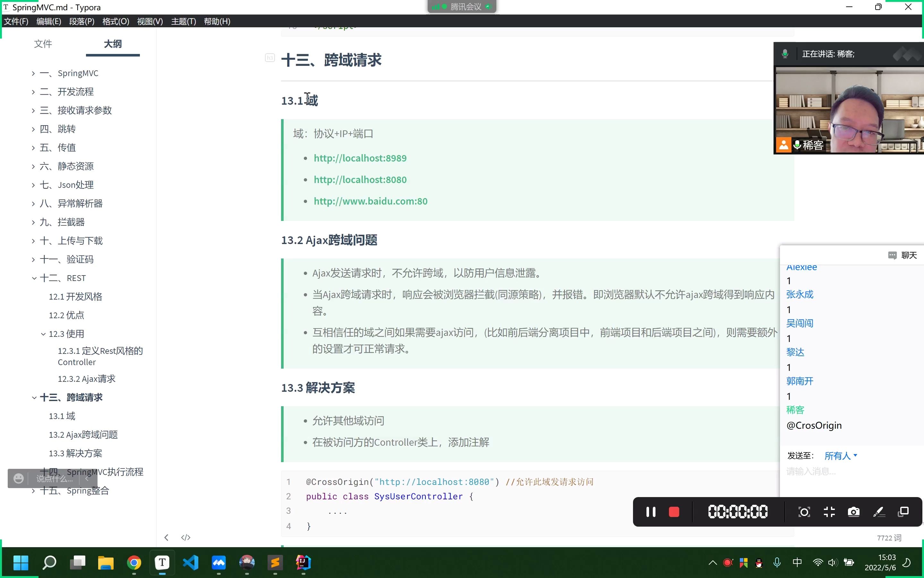Switch to Typora in the taskbar
Screen dimensions: 924x578
point(162,562)
